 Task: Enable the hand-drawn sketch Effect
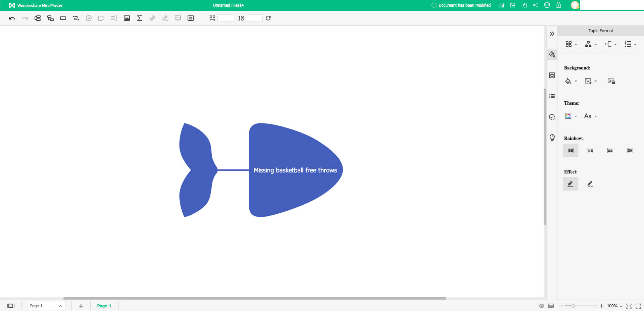tap(590, 184)
